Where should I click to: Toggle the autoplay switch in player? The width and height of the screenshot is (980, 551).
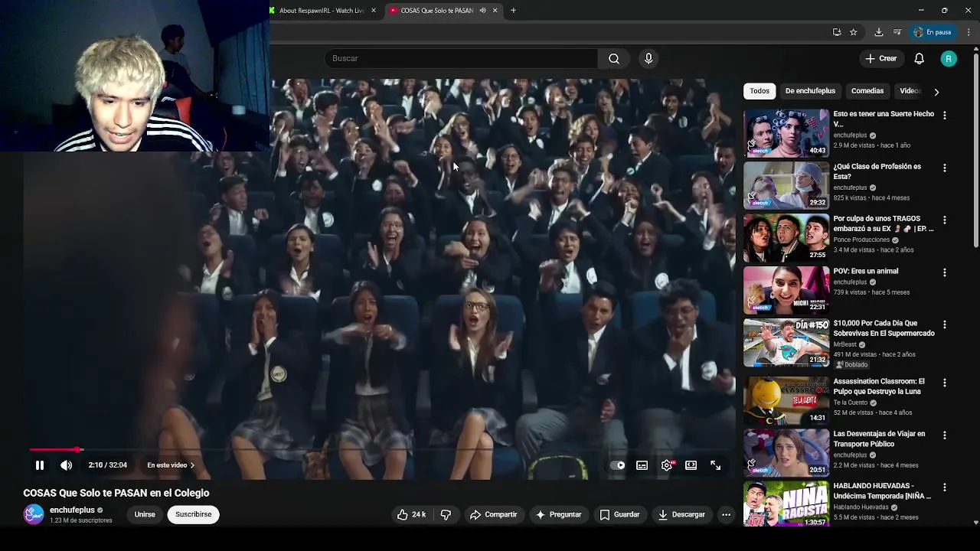pyautogui.click(x=618, y=465)
